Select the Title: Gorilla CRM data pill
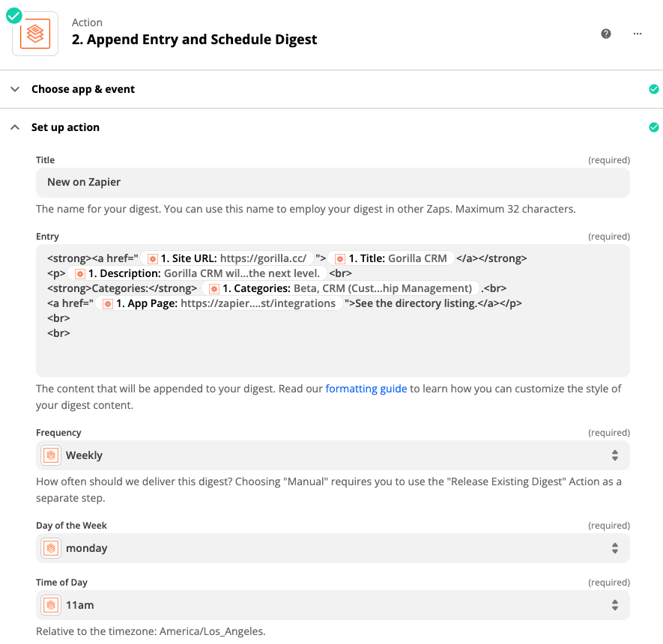The width and height of the screenshot is (663, 644). [x=391, y=258]
